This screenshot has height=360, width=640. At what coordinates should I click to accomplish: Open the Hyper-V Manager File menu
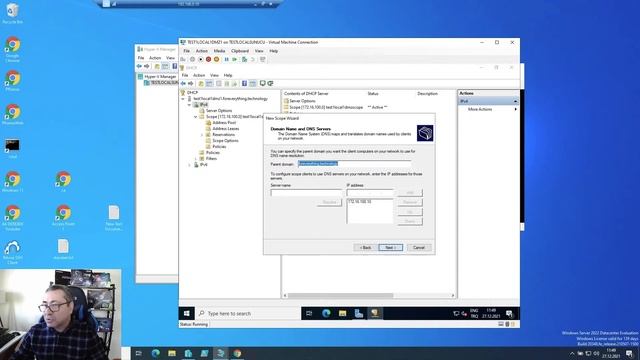141,58
